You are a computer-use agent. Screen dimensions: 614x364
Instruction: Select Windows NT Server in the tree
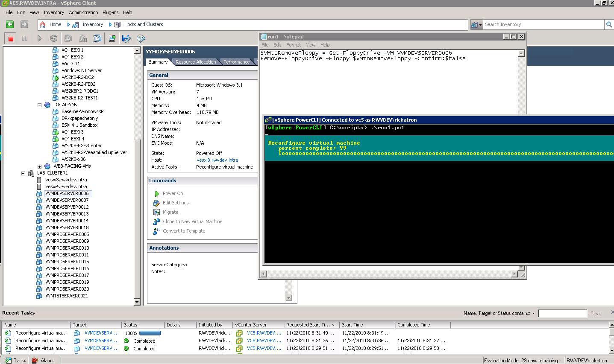(82, 70)
